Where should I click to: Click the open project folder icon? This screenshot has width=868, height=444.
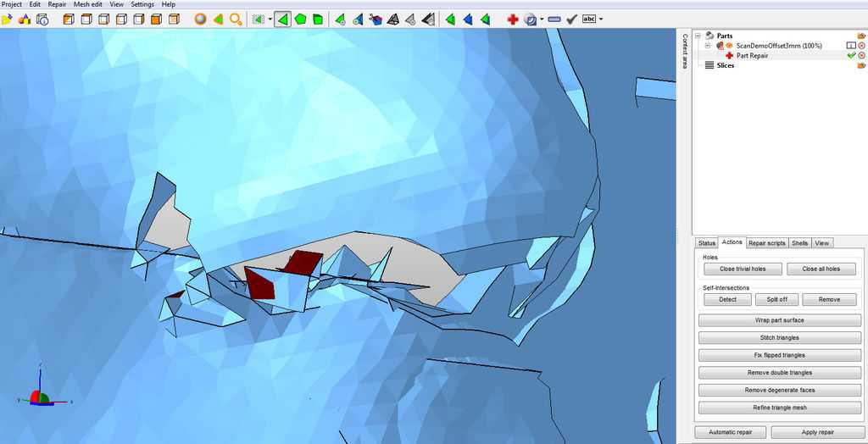(x=7, y=19)
